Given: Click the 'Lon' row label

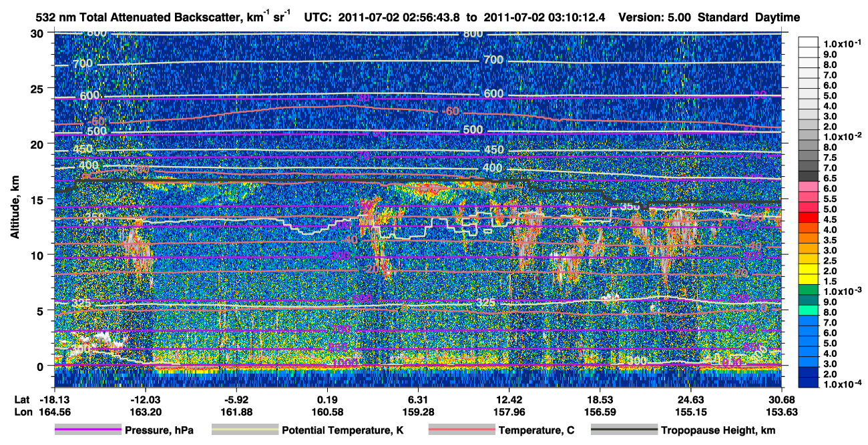Looking at the screenshot, I should 22,412.
